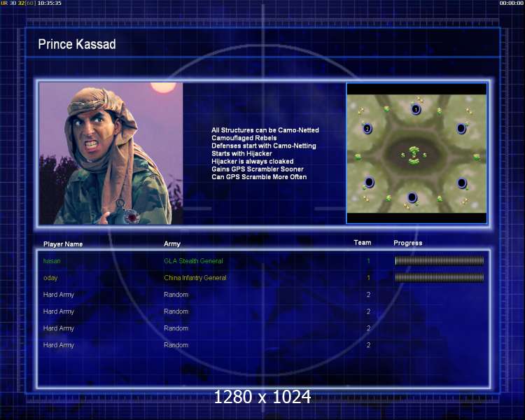Click 'Gains GPS Scrambler Sooner' line
525x420 pixels.
click(x=258, y=169)
